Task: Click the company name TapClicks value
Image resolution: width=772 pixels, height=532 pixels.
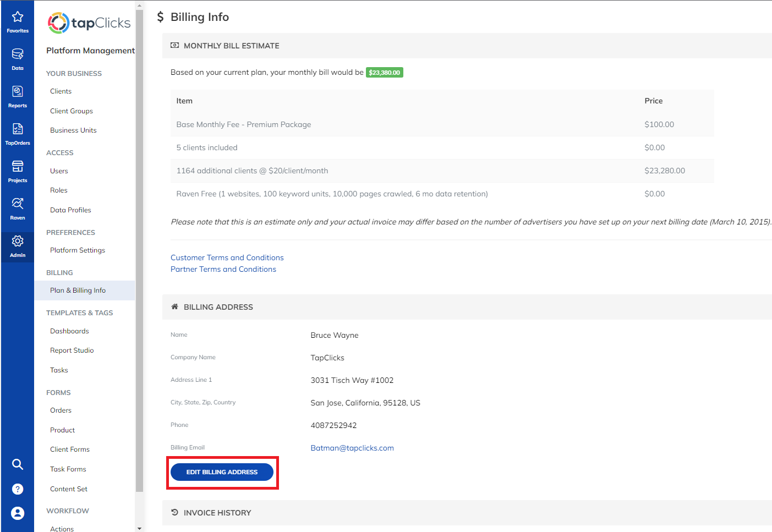Action: tap(327, 358)
